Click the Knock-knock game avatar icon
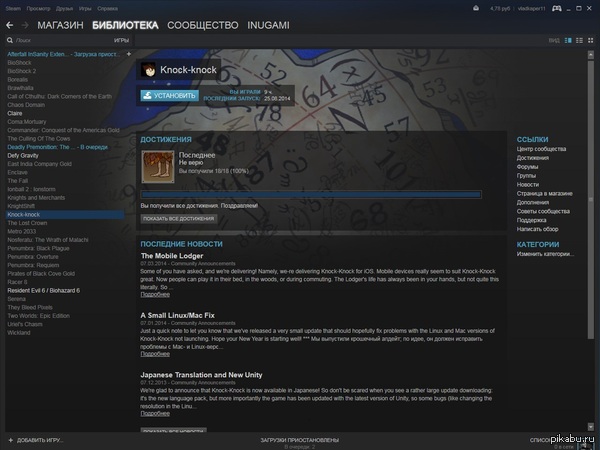Viewport: 600px width, 450px height. [149, 72]
